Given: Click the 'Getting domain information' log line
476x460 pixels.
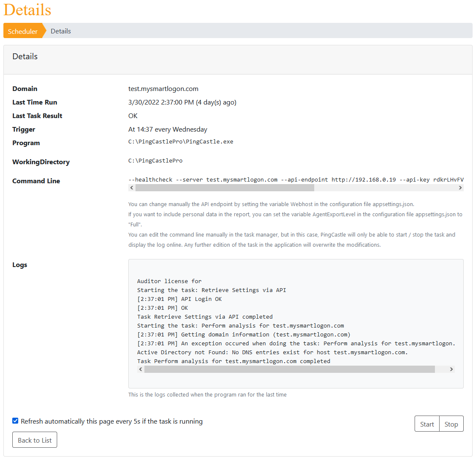Looking at the screenshot, I should point(244,334).
